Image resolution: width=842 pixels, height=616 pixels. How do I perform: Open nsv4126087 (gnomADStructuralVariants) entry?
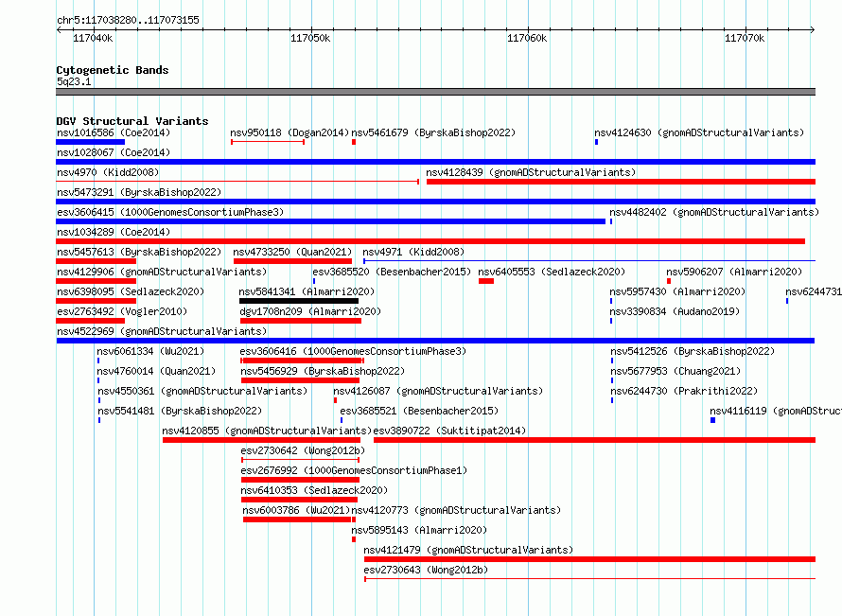(x=438, y=391)
